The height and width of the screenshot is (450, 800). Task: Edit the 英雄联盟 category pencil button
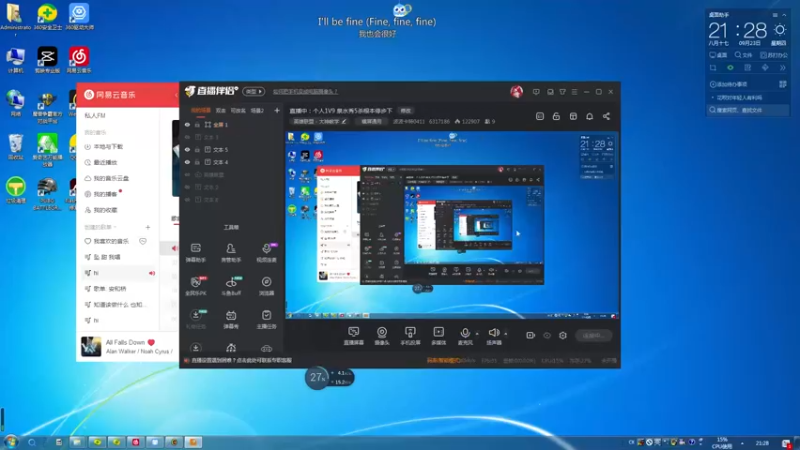pos(344,121)
